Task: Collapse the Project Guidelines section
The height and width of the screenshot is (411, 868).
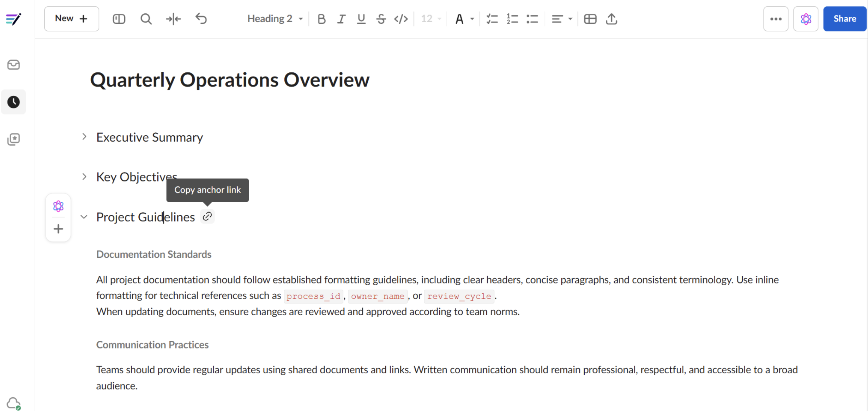Action: tap(84, 217)
